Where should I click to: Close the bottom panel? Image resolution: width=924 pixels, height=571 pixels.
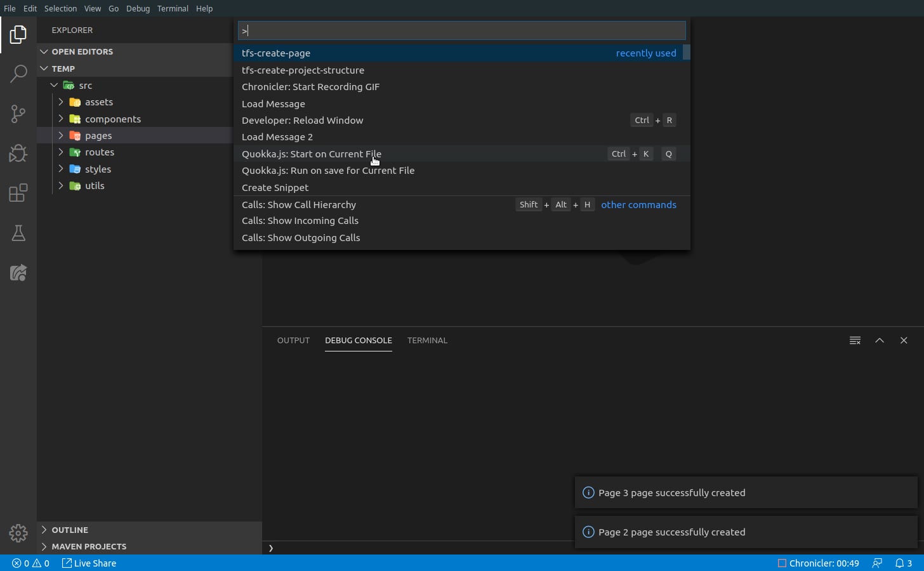[x=904, y=341]
